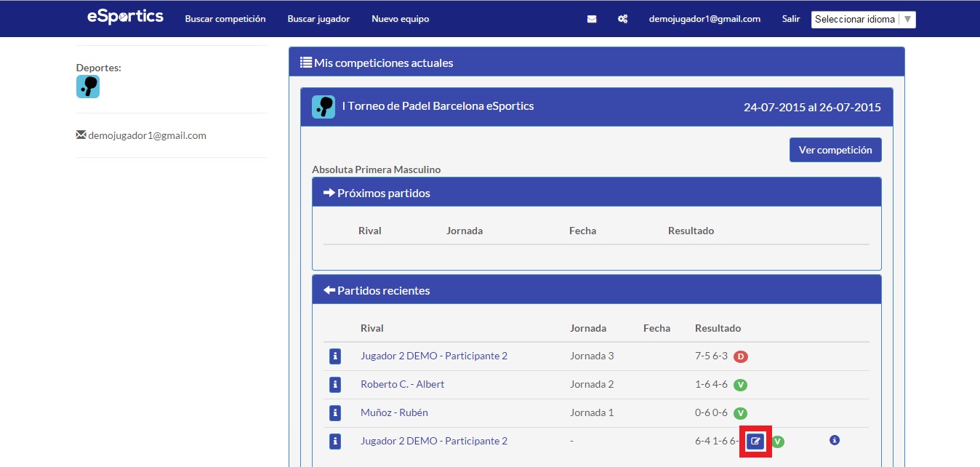Image resolution: width=980 pixels, height=467 pixels.
Task: Click the Mis competiciones actuales header
Action: (x=597, y=63)
